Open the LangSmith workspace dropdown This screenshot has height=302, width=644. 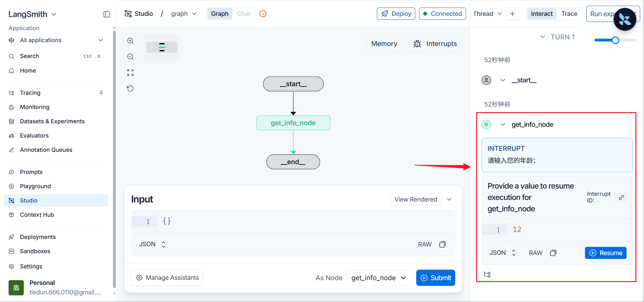(x=32, y=14)
